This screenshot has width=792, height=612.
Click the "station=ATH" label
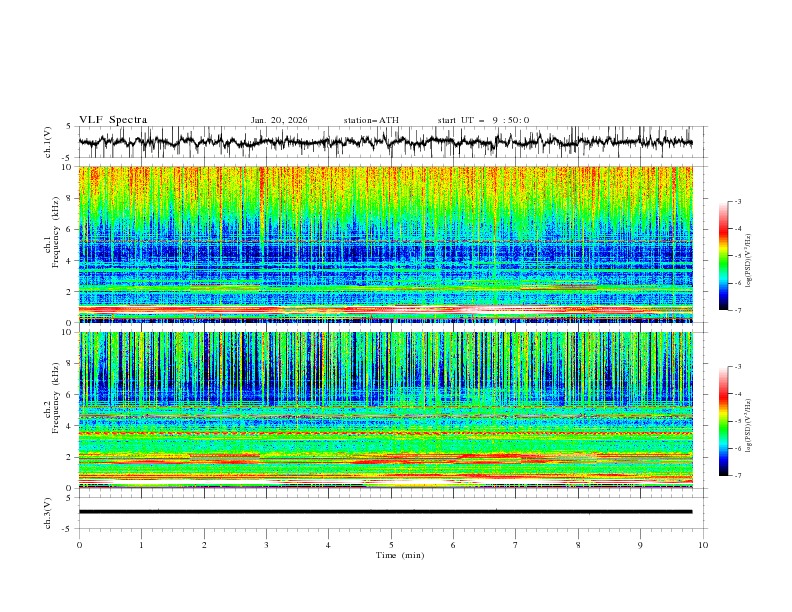[371, 120]
